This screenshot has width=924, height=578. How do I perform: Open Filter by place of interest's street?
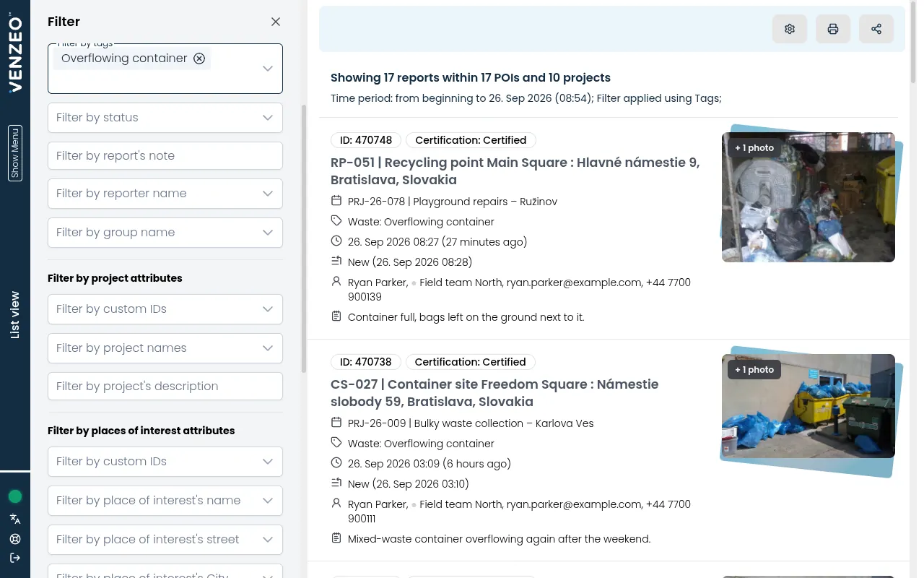click(165, 540)
